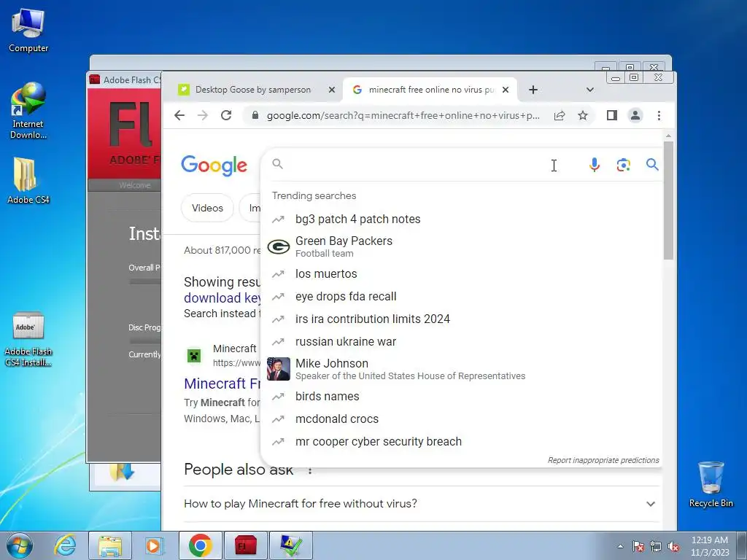Open the Windows Start menu
747x560 pixels.
tap(20, 545)
